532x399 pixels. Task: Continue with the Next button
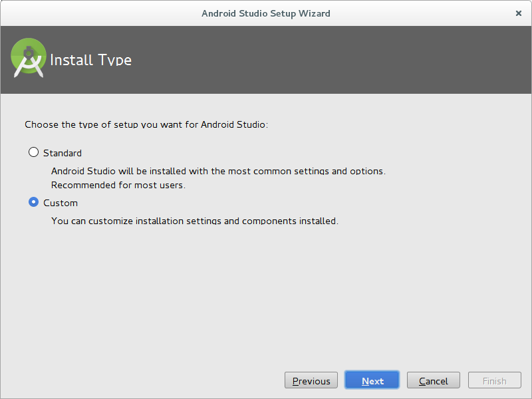pos(372,380)
